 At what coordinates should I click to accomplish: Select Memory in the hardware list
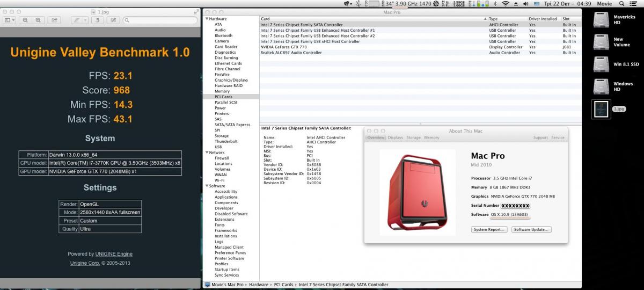(x=222, y=91)
